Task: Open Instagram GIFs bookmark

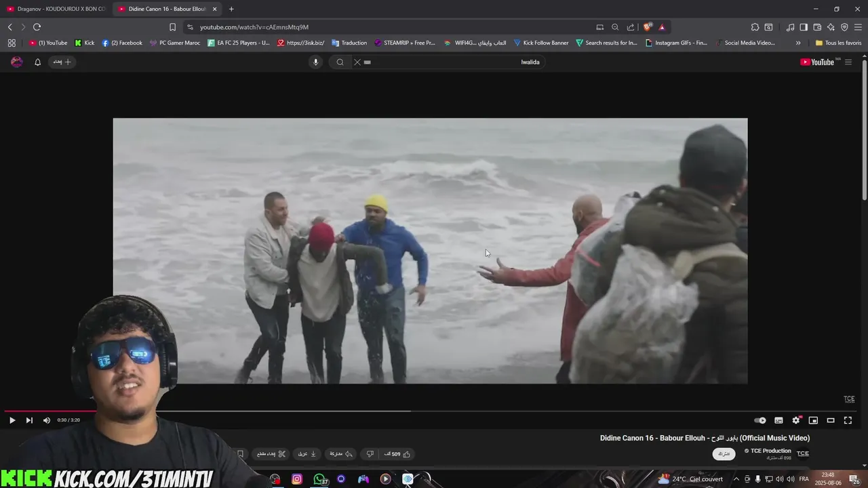Action: tap(676, 43)
